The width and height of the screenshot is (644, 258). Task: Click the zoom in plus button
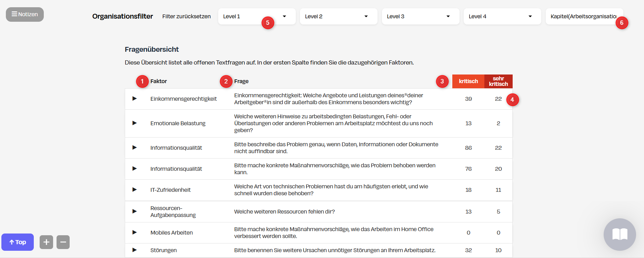(46, 242)
